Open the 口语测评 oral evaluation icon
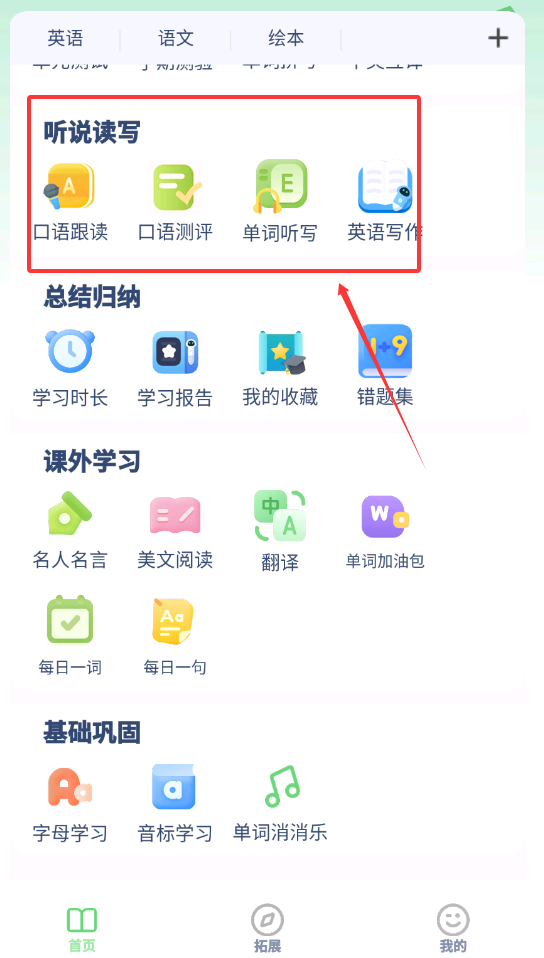 pyautogui.click(x=176, y=187)
